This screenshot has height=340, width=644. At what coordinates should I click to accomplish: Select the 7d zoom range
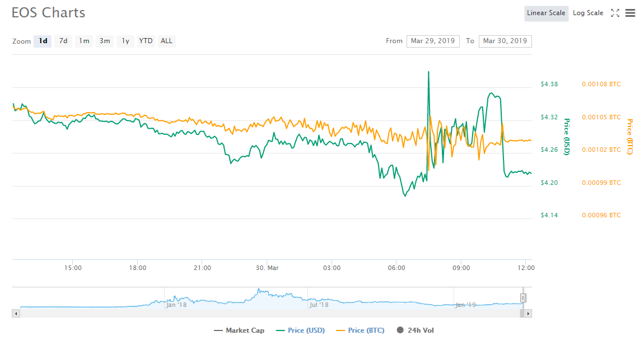(x=63, y=41)
